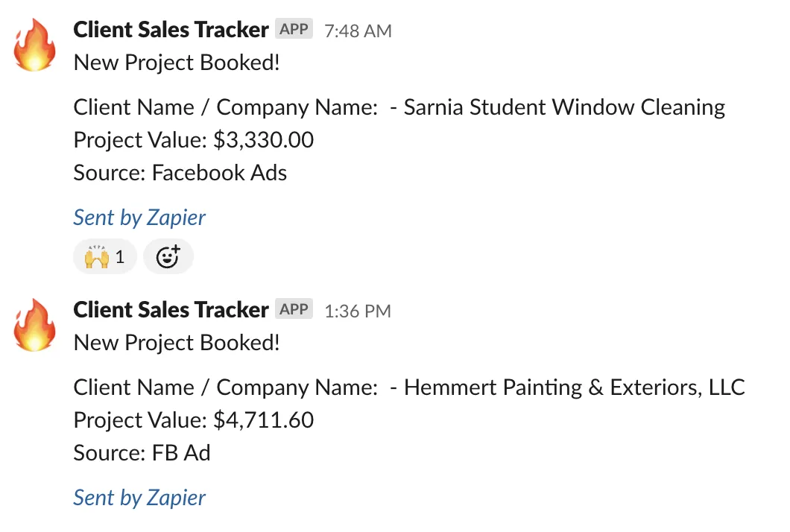Open the Client Sales Tracker profile from the 1:36 PM post
790x532 pixels.
(x=171, y=309)
